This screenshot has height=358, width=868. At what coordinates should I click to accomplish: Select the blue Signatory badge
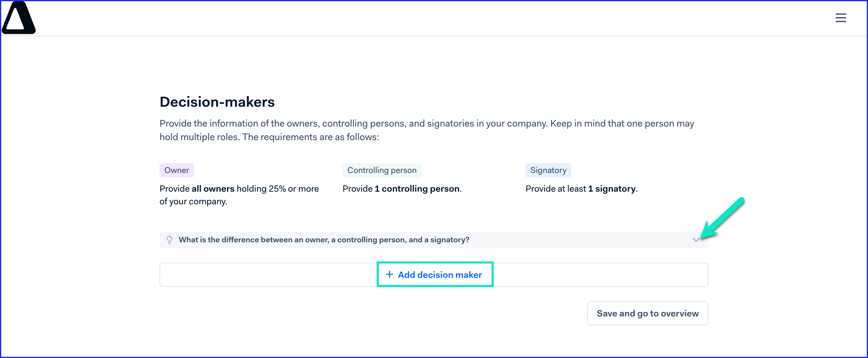point(548,170)
